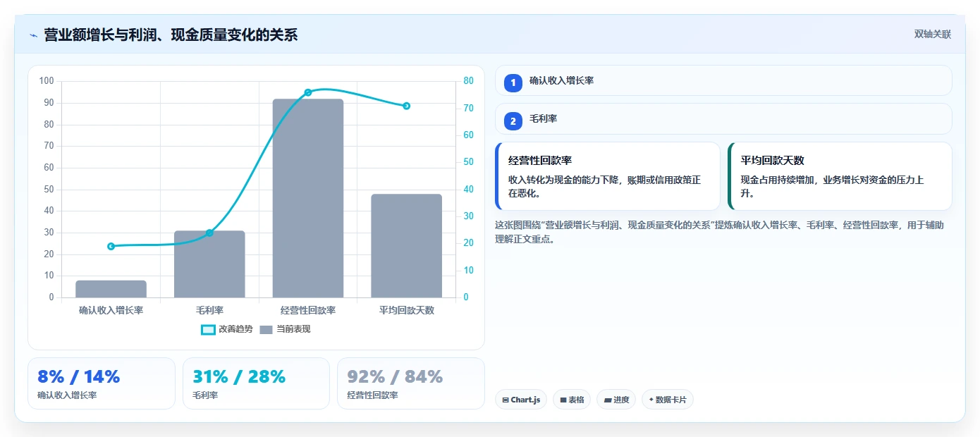Click the 表格 tag chip
The height and width of the screenshot is (437, 980).
click(x=572, y=400)
